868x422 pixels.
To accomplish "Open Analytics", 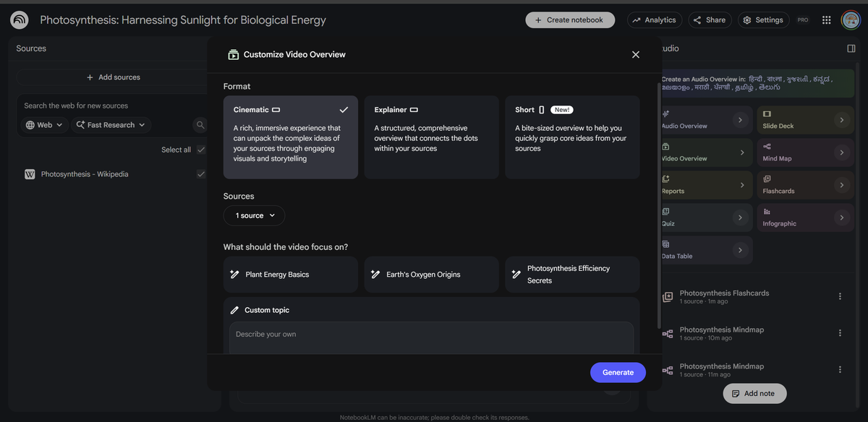I will coord(654,20).
